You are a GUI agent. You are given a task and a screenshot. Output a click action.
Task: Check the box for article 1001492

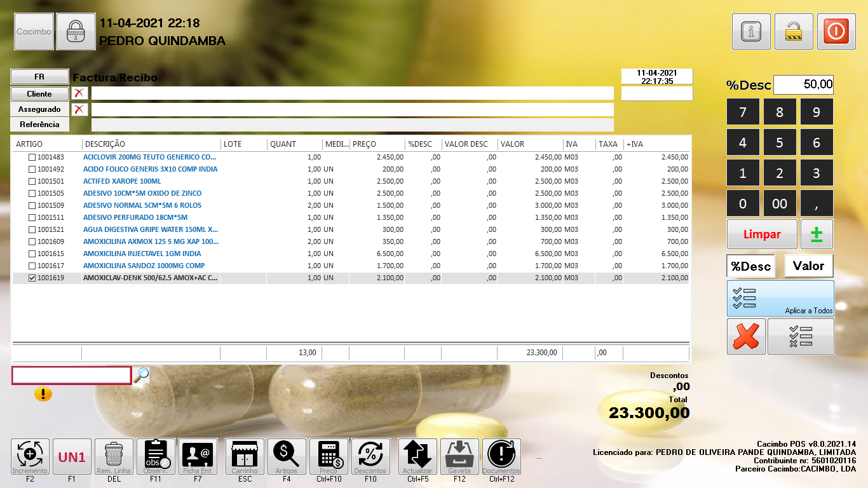click(32, 169)
